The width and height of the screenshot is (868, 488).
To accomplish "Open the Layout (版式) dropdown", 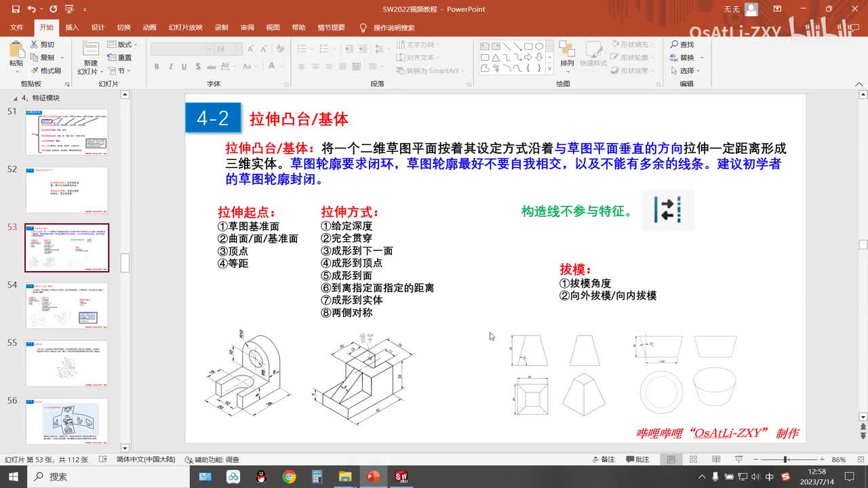I will [x=122, y=45].
